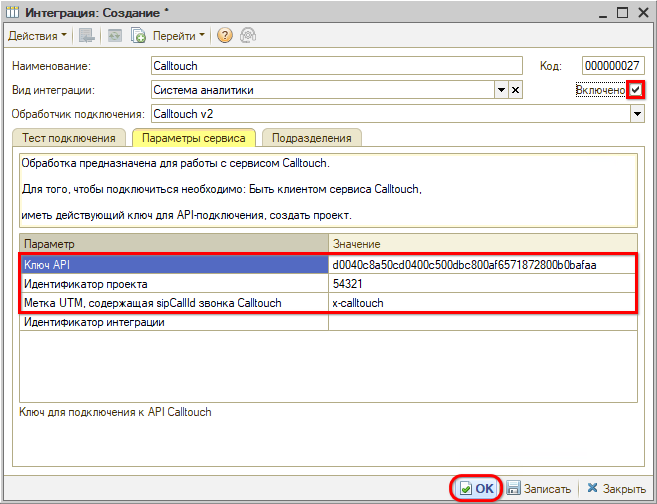Click the find-in-list toolbar icon
Viewport: 657px width, 504px height.
87,36
